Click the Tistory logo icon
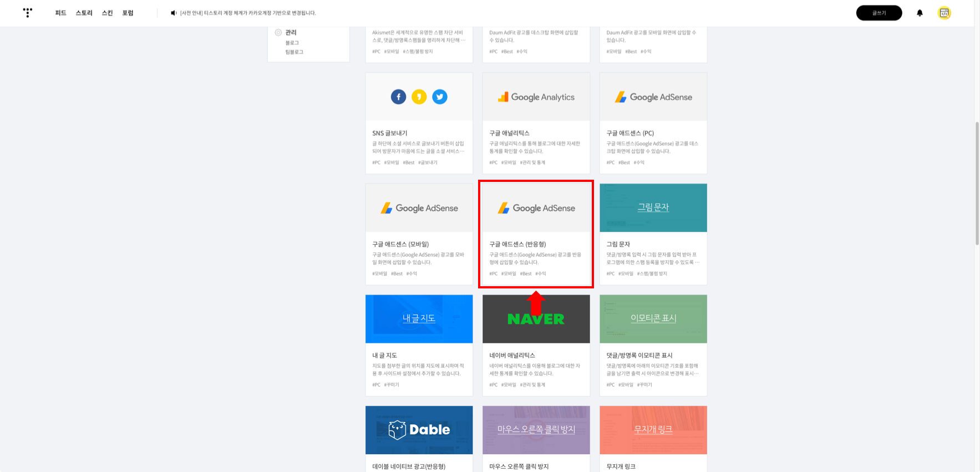The width and height of the screenshot is (980, 472). [28, 12]
